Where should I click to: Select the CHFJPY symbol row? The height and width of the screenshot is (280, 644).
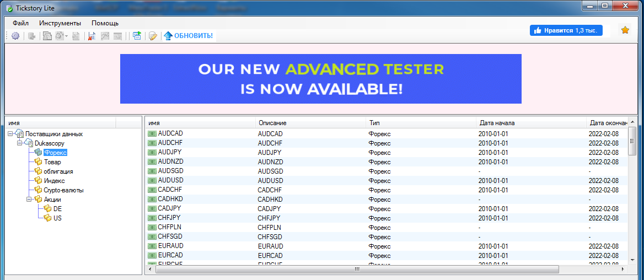coord(387,218)
